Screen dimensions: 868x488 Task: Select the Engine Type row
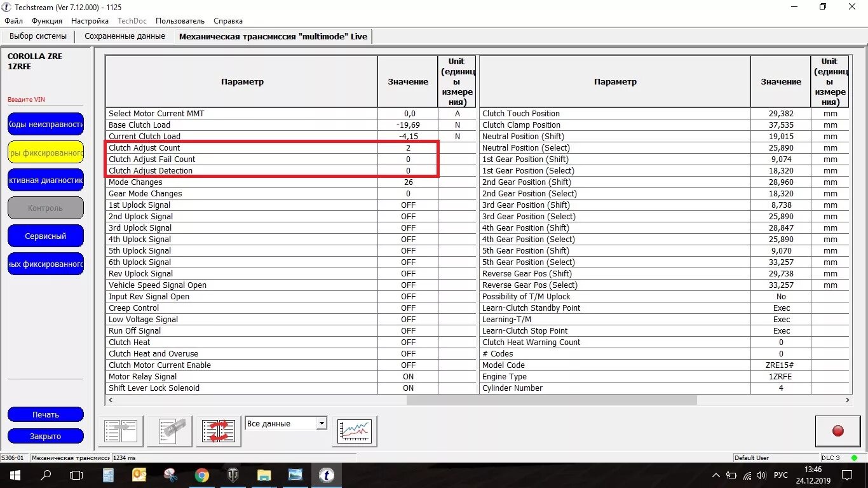click(x=664, y=376)
